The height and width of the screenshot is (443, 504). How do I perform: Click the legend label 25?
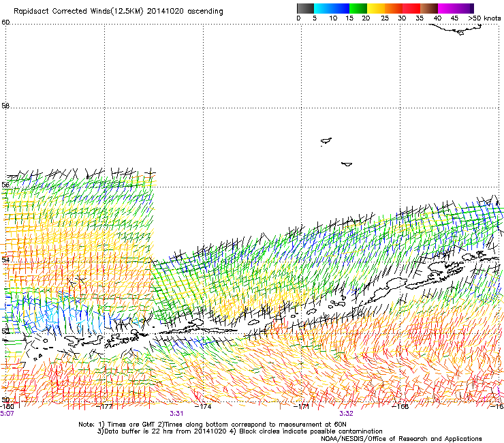tap(385, 18)
